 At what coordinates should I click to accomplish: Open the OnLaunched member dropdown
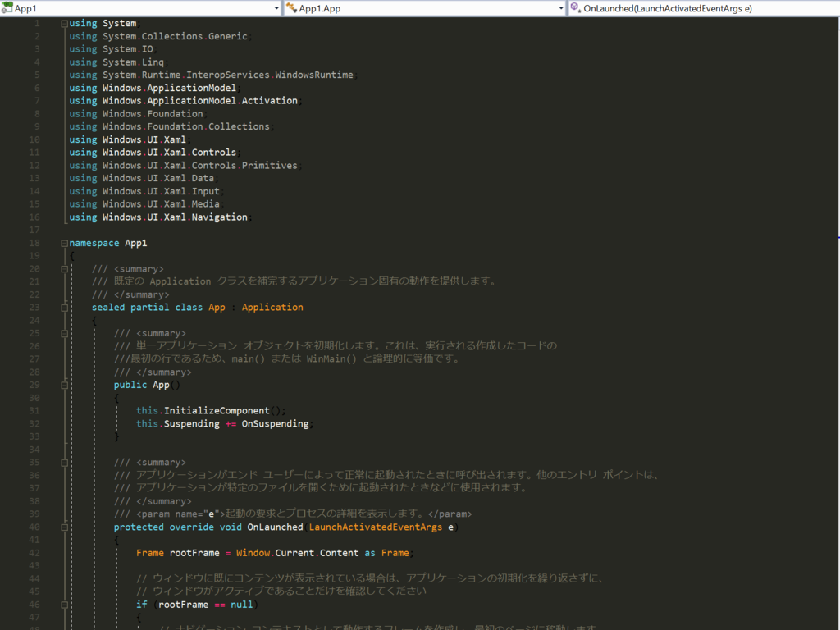pyautogui.click(x=703, y=8)
